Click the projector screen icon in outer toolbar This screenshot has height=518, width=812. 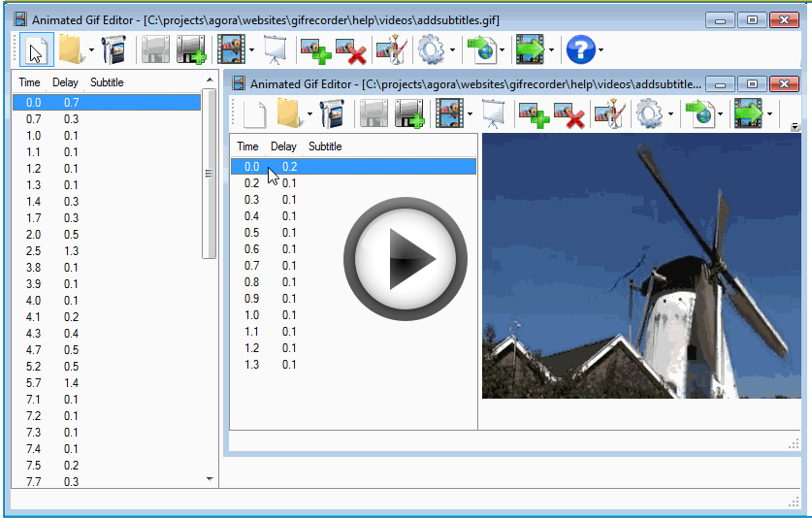(x=275, y=50)
